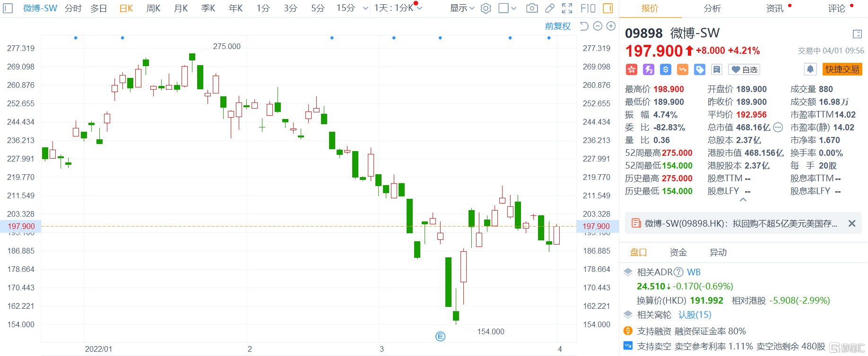Click the camera screenshot icon
Viewport: 868px width, 356px height.
click(x=532, y=8)
